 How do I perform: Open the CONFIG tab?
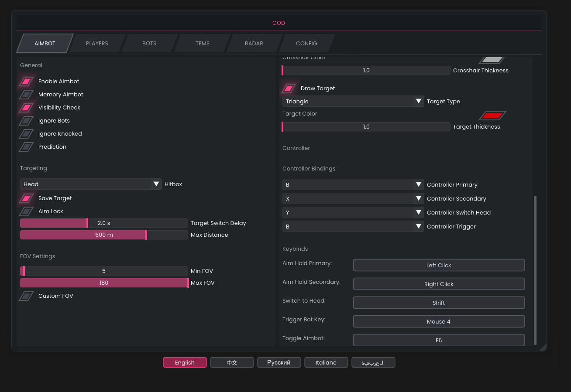pos(306,44)
